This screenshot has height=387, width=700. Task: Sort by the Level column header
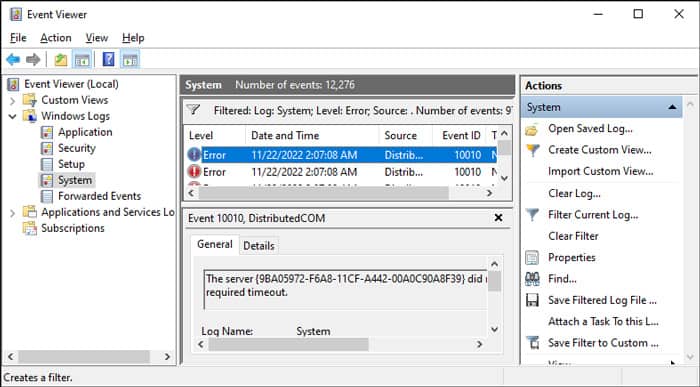tap(214, 135)
